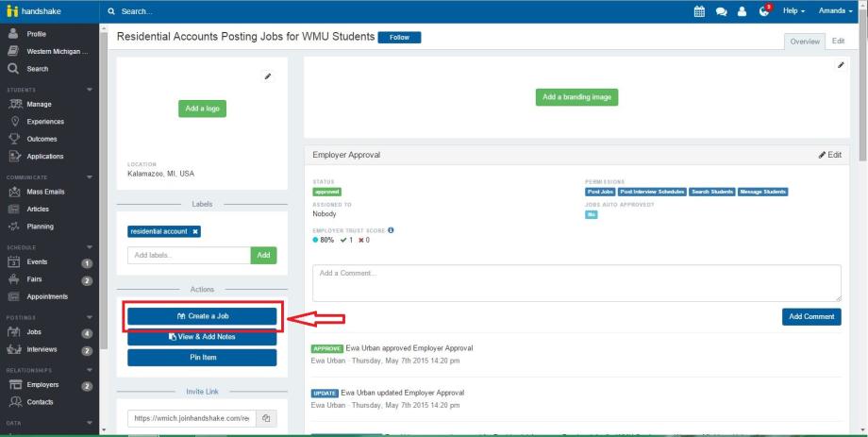
Task: Click Add a logo button
Action: coord(202,109)
